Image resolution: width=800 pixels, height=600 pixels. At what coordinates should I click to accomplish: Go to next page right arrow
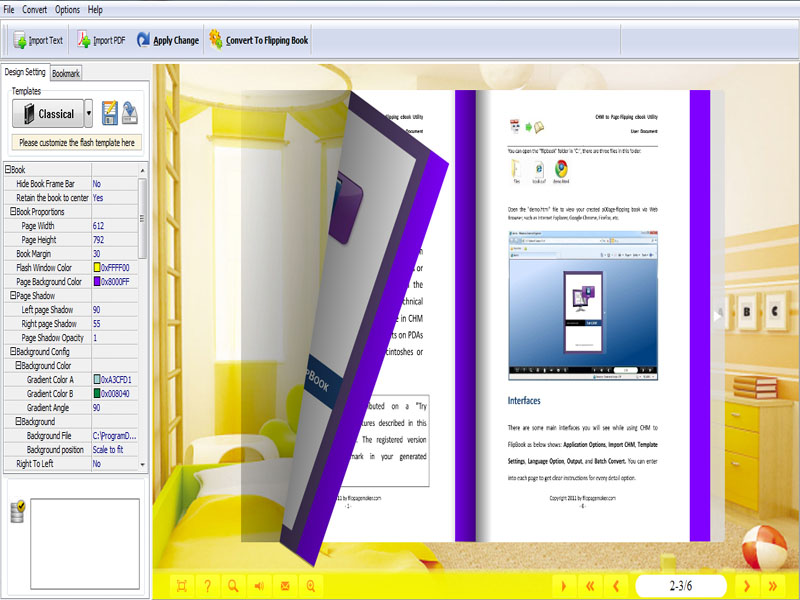[747, 586]
